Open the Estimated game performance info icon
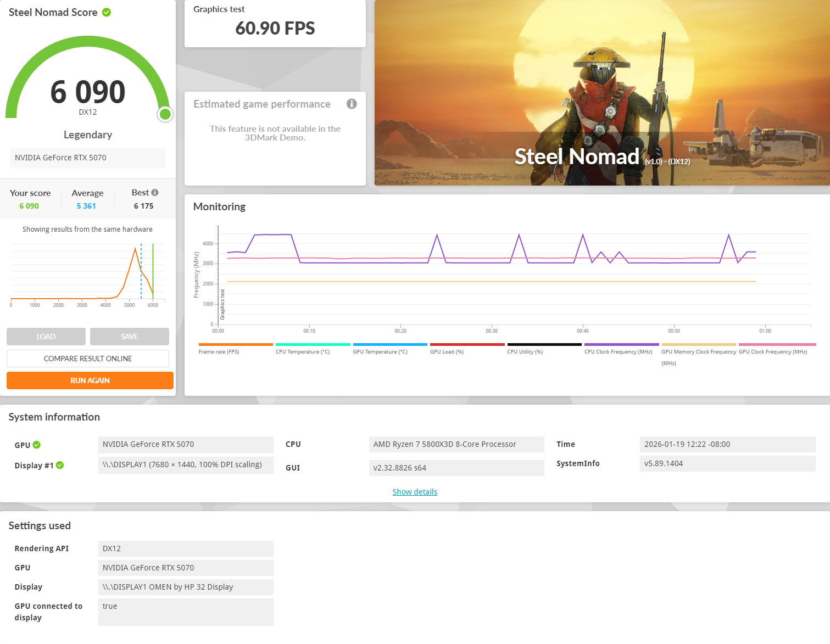The width and height of the screenshot is (830, 644). click(x=352, y=104)
